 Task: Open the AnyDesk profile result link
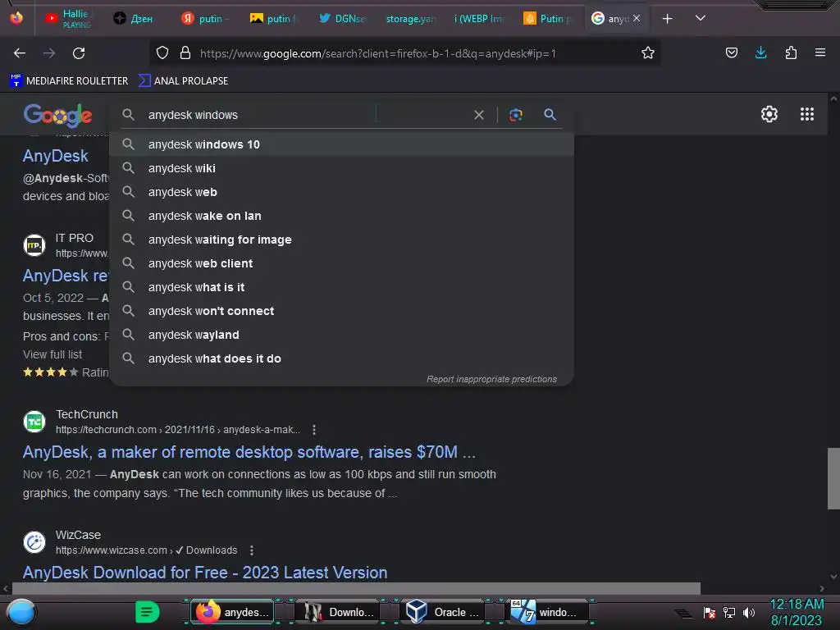click(x=55, y=156)
